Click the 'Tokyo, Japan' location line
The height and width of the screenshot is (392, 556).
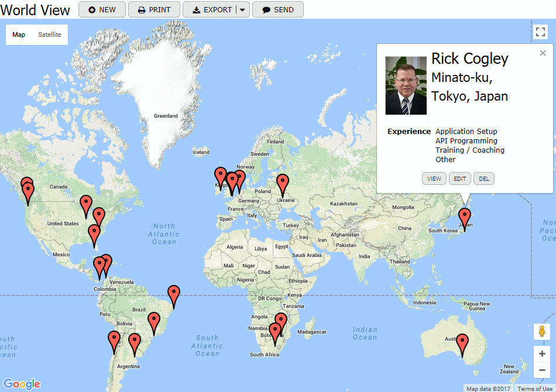[469, 96]
